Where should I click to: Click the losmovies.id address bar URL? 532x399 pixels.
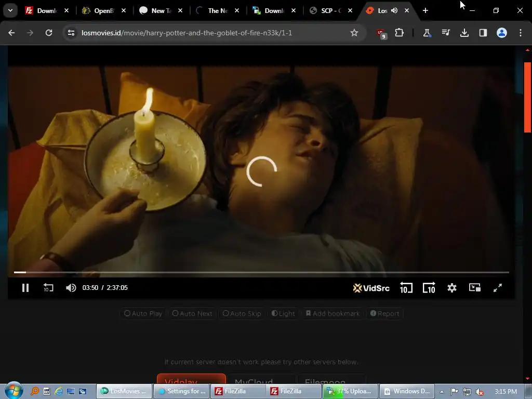click(187, 33)
